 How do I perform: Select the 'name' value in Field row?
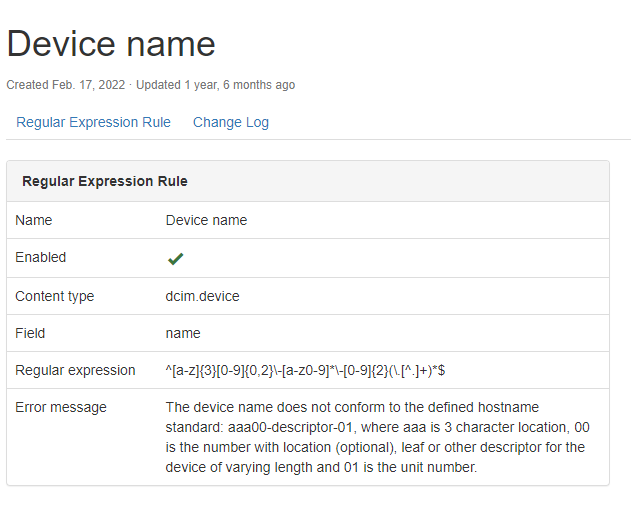point(183,333)
